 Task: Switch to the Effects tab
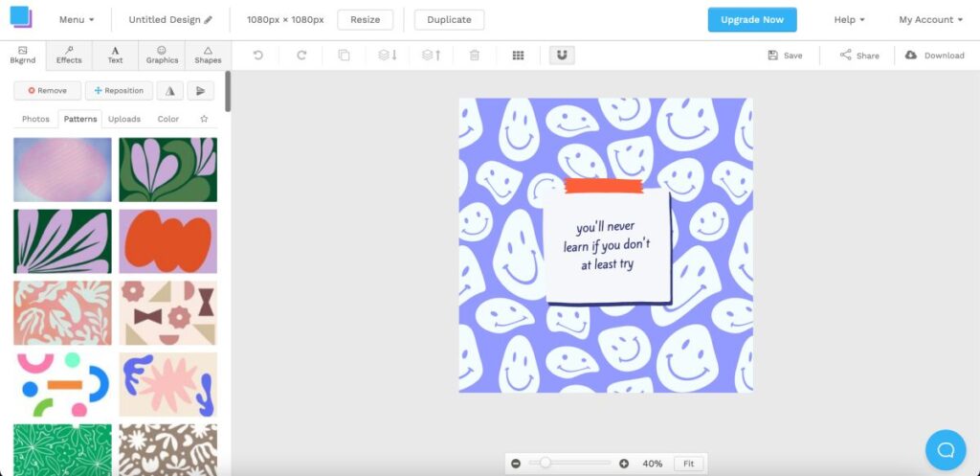pos(69,55)
